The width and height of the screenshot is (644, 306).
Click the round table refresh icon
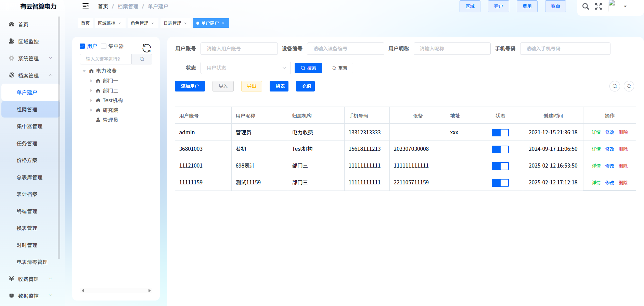629,86
